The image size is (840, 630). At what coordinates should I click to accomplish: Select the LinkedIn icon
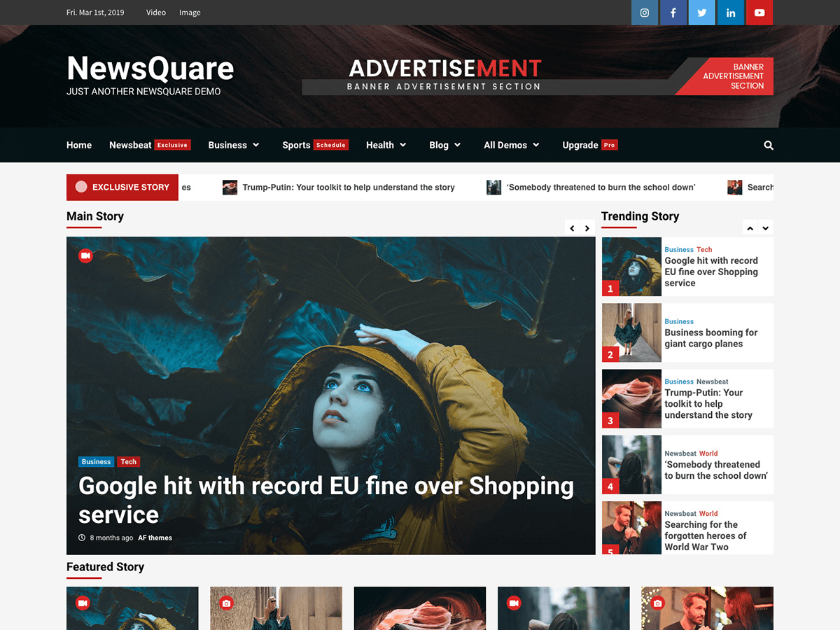(730, 13)
